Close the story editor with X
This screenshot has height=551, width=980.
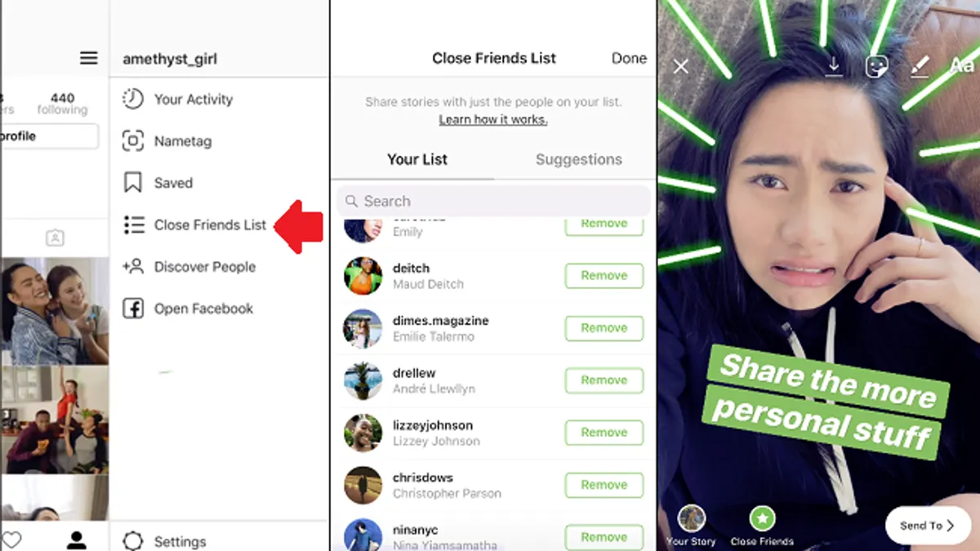coord(680,67)
